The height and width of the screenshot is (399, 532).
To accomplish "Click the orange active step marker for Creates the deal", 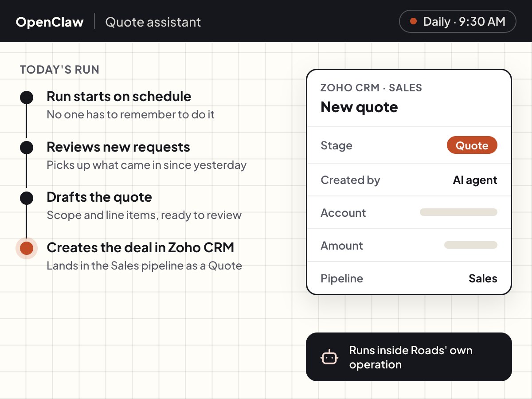I will 27,248.
